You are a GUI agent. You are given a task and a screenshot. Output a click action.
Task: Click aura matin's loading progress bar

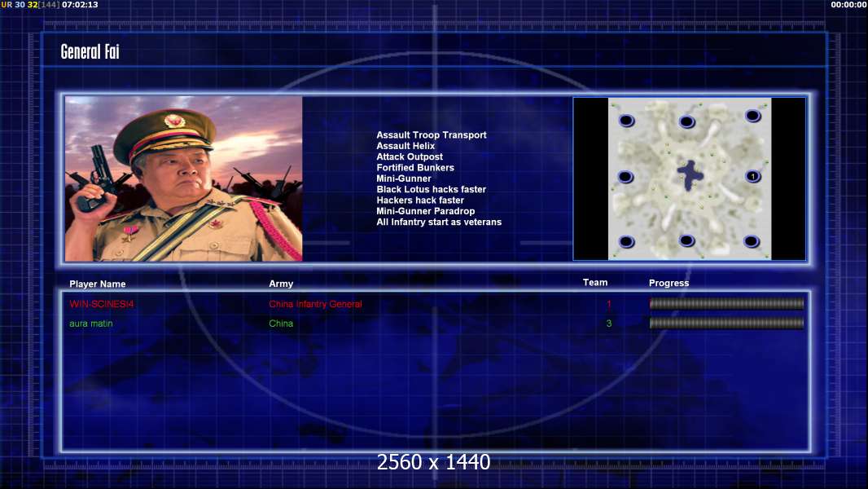[x=726, y=324]
